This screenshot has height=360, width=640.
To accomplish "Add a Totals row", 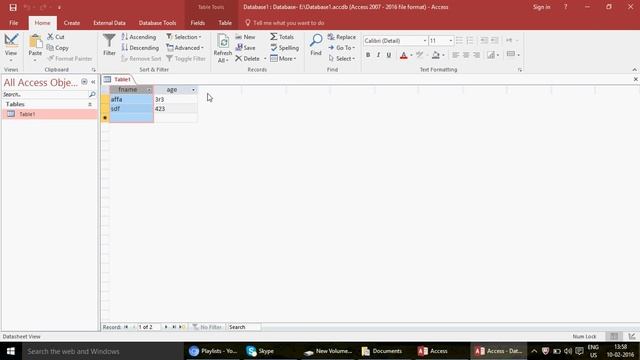I will coord(282,37).
